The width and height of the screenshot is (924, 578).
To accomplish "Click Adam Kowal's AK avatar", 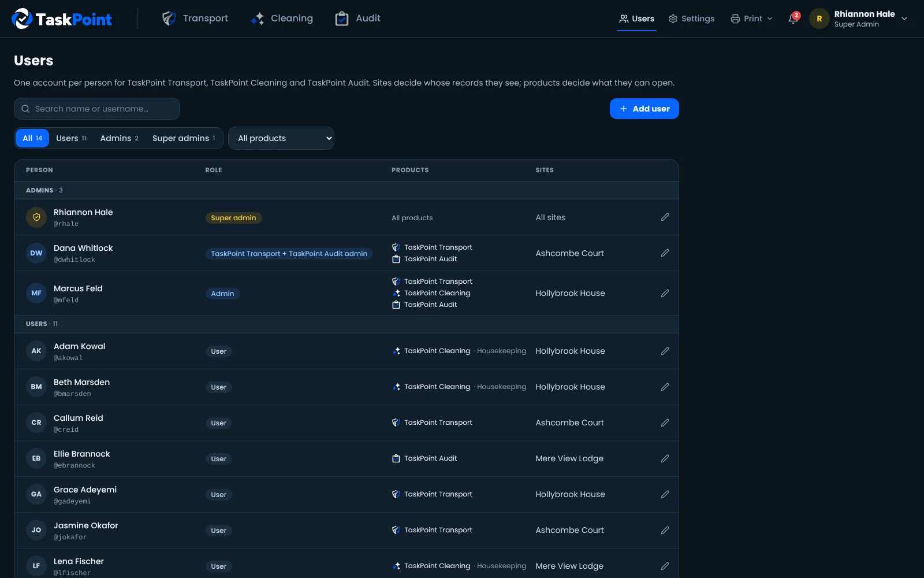I will tap(36, 351).
